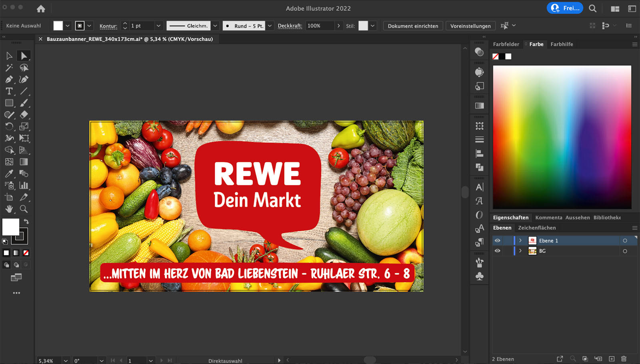Switch to the Farbhilfe tab
The image size is (640, 364).
(x=562, y=44)
